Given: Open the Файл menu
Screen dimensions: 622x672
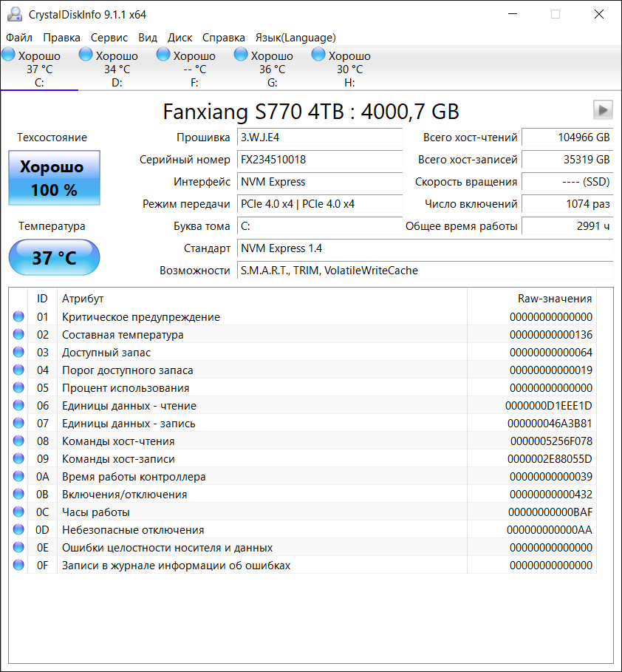Looking at the screenshot, I should [x=19, y=38].
